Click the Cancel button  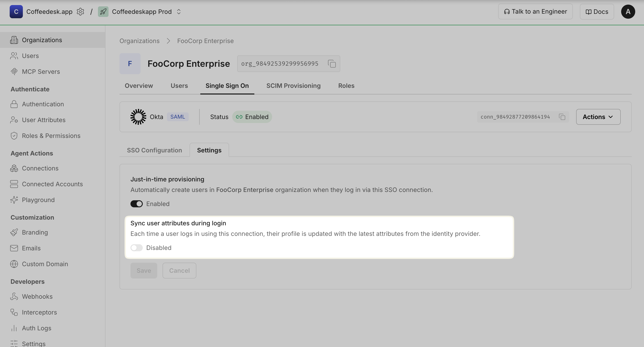click(179, 271)
